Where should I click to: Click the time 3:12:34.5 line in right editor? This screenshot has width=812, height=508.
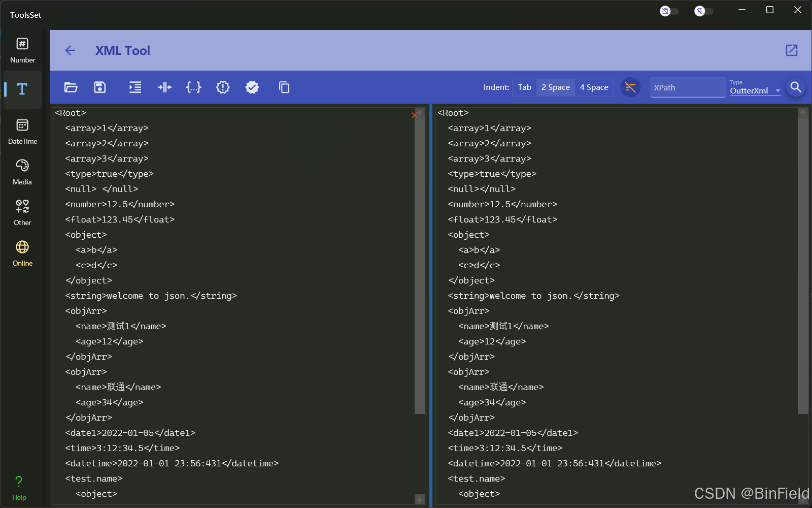point(505,448)
